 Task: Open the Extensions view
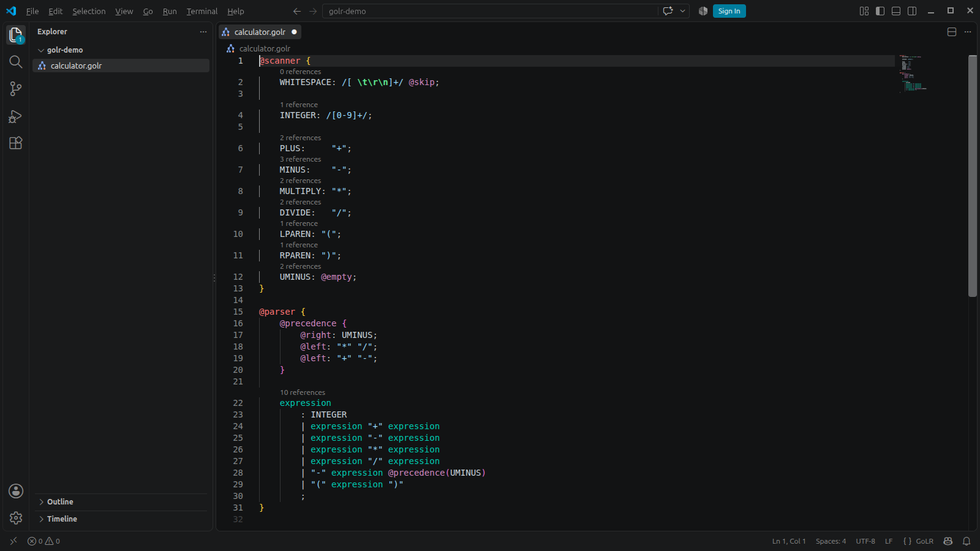[x=16, y=143]
